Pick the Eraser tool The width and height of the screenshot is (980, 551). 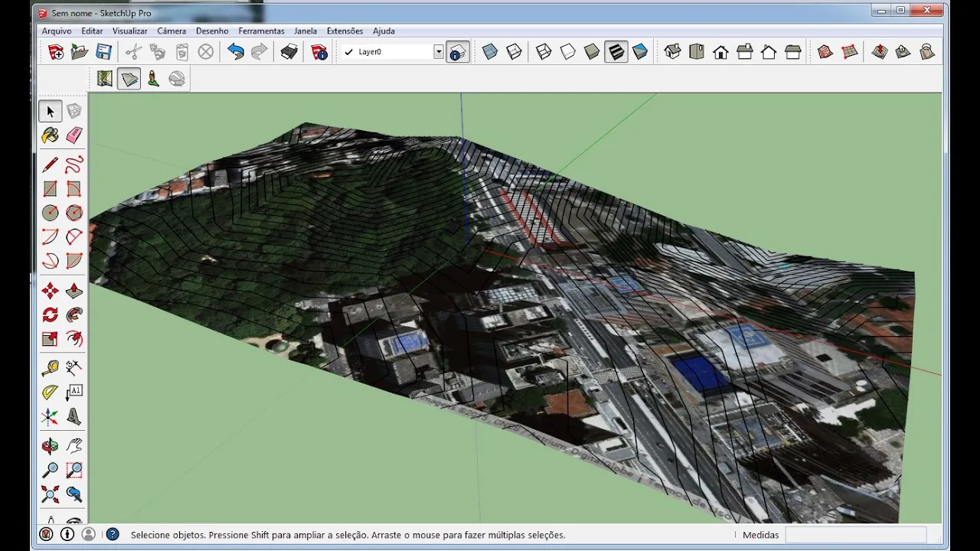click(x=74, y=135)
